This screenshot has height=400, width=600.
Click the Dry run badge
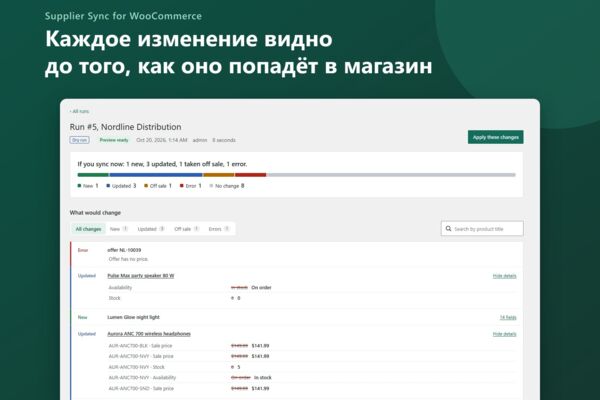click(79, 140)
